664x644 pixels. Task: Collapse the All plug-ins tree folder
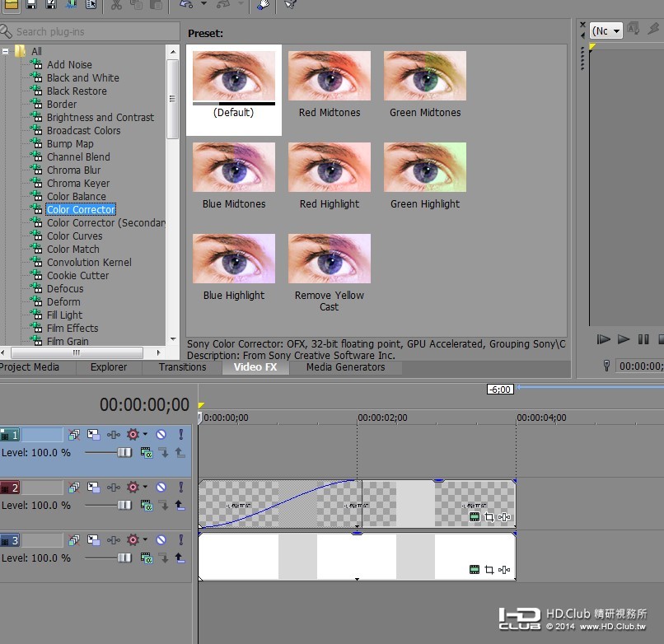pos(7,51)
